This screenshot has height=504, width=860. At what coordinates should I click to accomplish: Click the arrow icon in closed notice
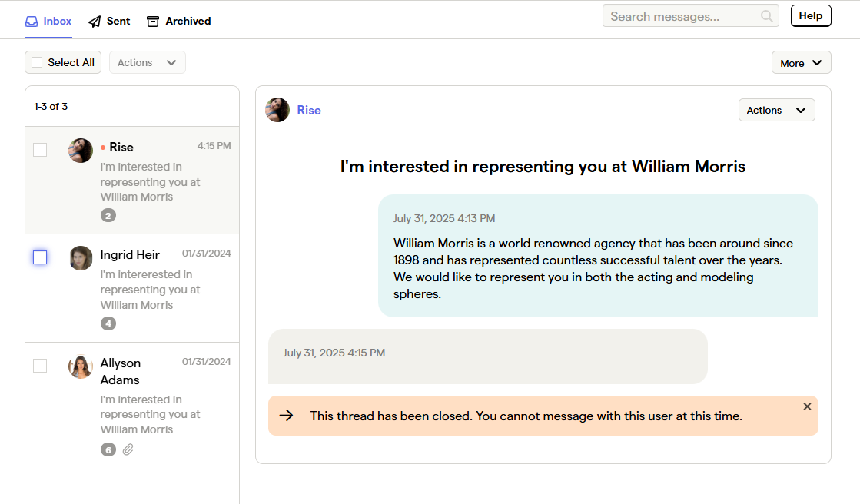[287, 416]
